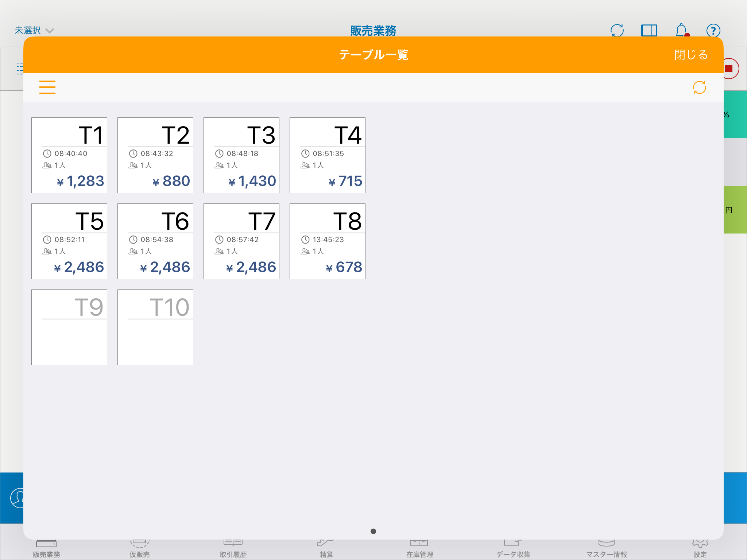The image size is (747, 560).
Task: Click the blue sync icon in header
Action: [617, 30]
